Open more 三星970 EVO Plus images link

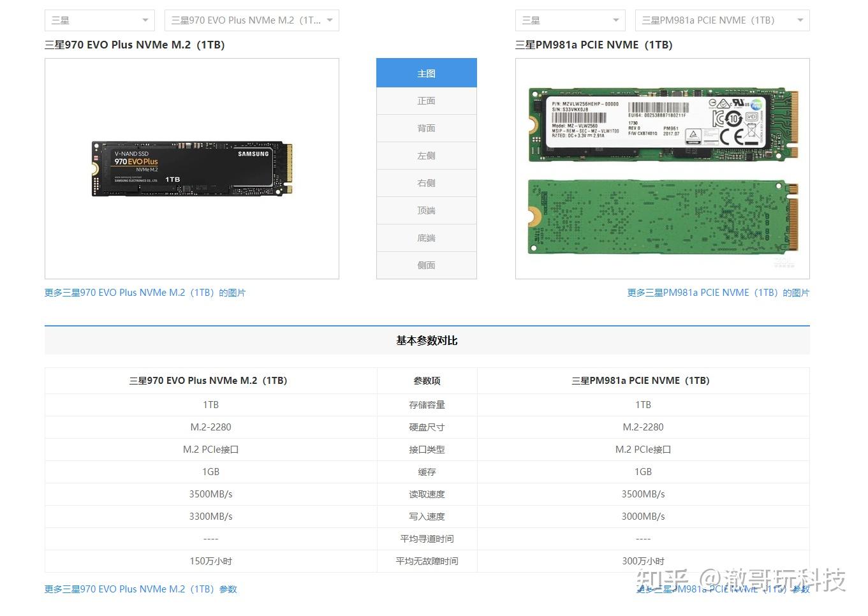tap(145, 292)
